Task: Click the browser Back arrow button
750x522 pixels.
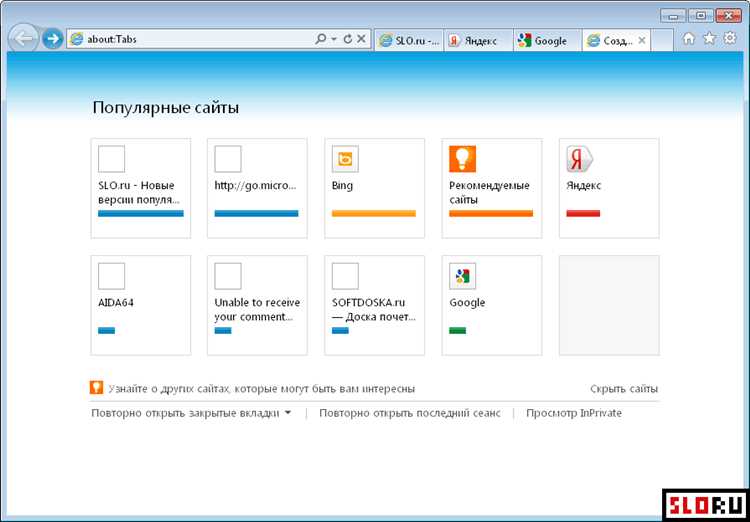Action: 23,40
